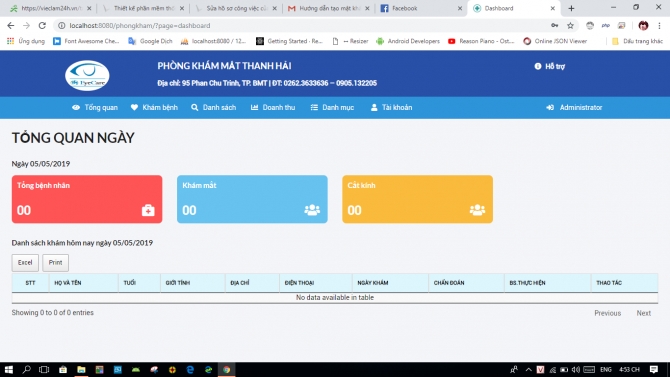The width and height of the screenshot is (670, 377).
Task: Click the Administrator login link
Action: pos(574,107)
